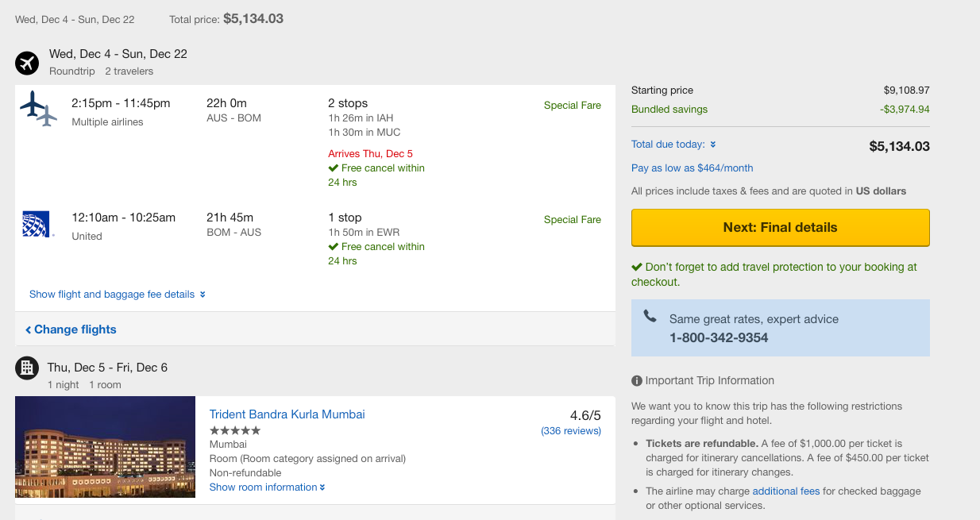Image resolution: width=980 pixels, height=520 pixels.
Task: Click the $5,134.03 total due today amount
Action: pos(900,146)
